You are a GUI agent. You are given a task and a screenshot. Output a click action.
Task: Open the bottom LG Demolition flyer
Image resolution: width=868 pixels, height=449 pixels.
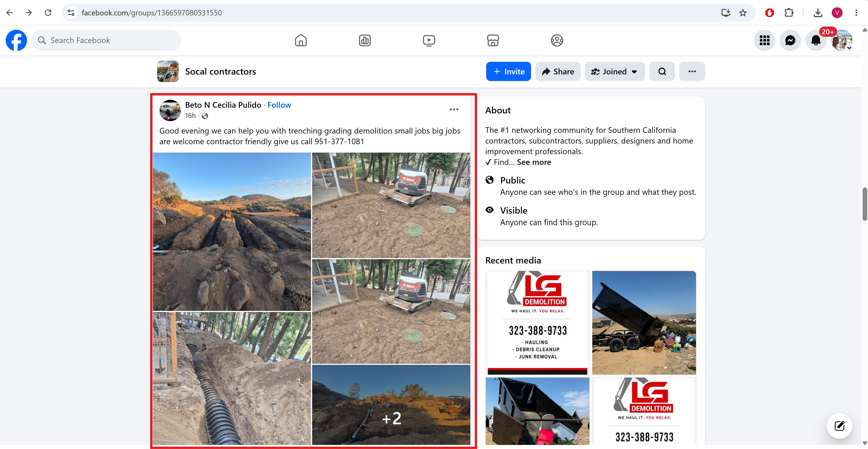point(644,411)
